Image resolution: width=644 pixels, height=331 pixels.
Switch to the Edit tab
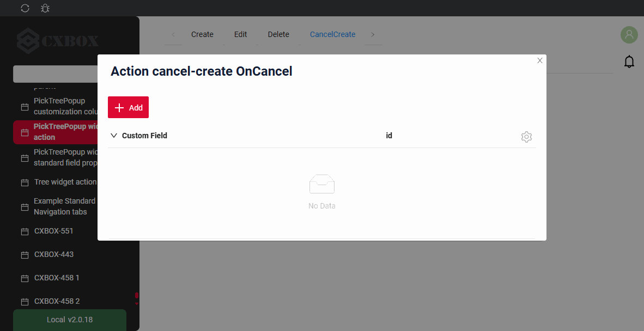(x=240, y=34)
